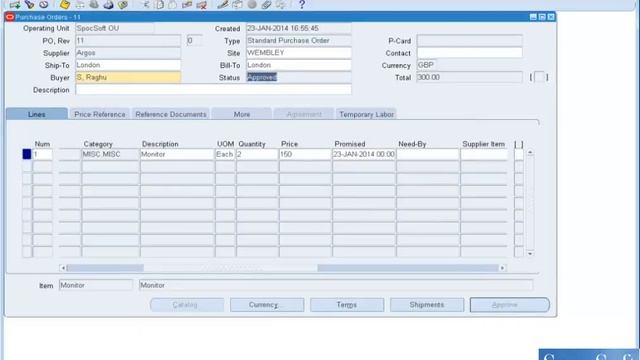Viewport: 640px width, 360px height.
Task: Click the Type field Standard Purchase Order
Action: [x=299, y=41]
